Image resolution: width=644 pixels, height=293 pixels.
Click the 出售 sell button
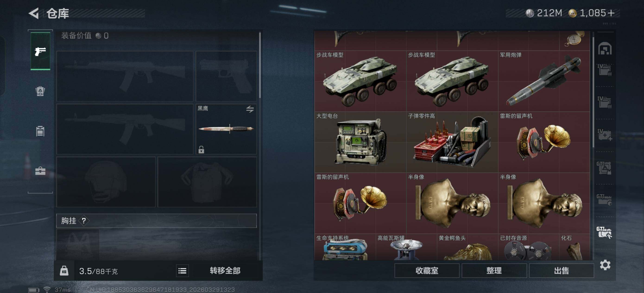tap(561, 271)
